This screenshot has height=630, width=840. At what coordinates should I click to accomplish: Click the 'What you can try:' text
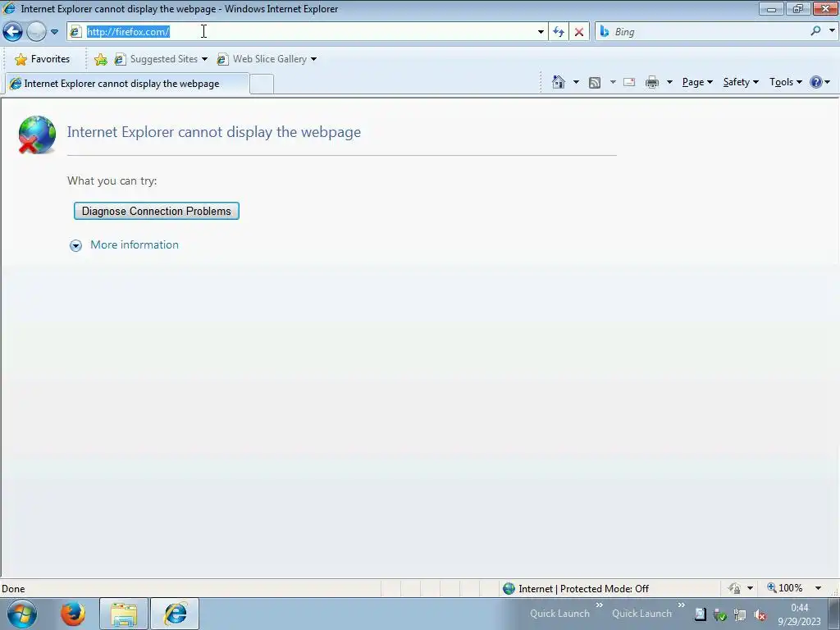tap(112, 181)
